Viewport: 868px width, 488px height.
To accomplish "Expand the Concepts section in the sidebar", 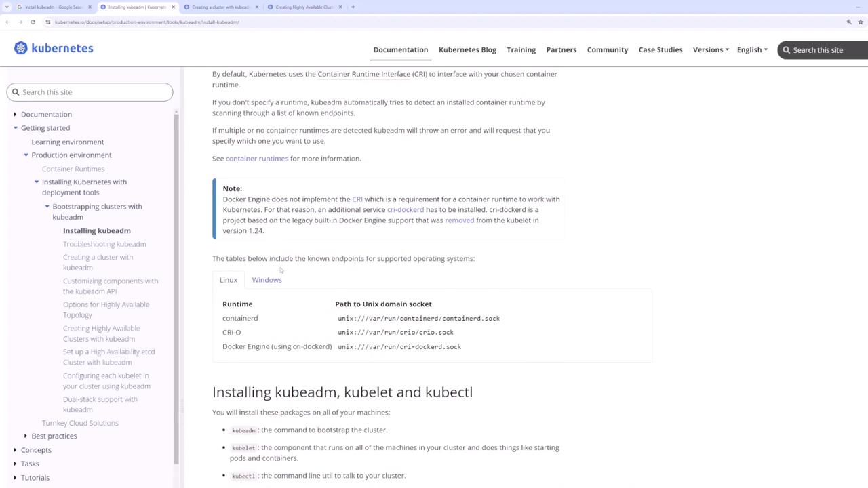I will [15, 449].
